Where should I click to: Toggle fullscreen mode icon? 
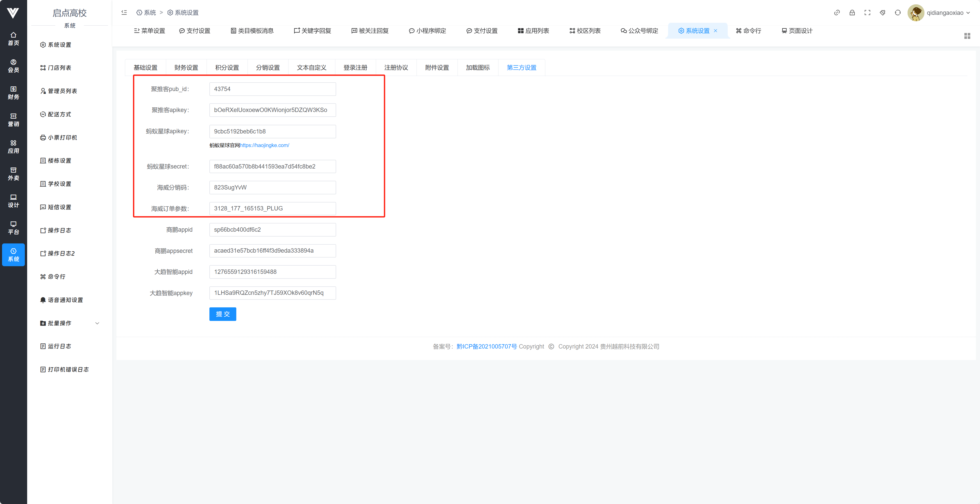(867, 13)
